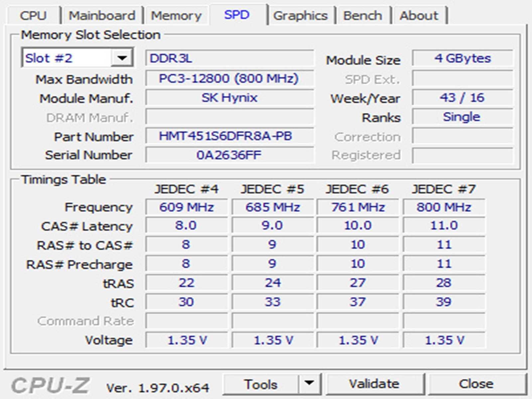532x399 pixels.
Task: Open the About tab
Action: pyautogui.click(x=419, y=16)
